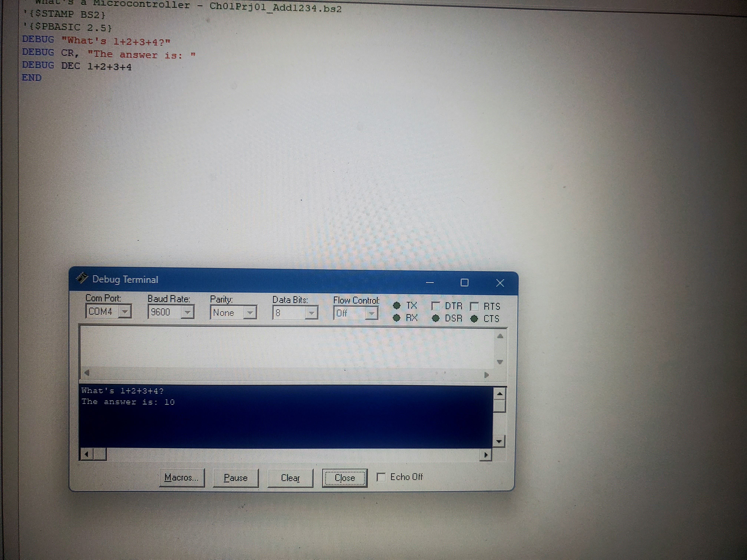The image size is (747, 560).
Task: Click the '{$PBASIC 2.5} directive line
Action: coord(67,27)
